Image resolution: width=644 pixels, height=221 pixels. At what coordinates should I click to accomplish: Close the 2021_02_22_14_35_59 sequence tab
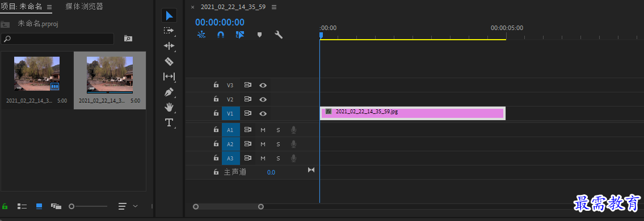193,7
